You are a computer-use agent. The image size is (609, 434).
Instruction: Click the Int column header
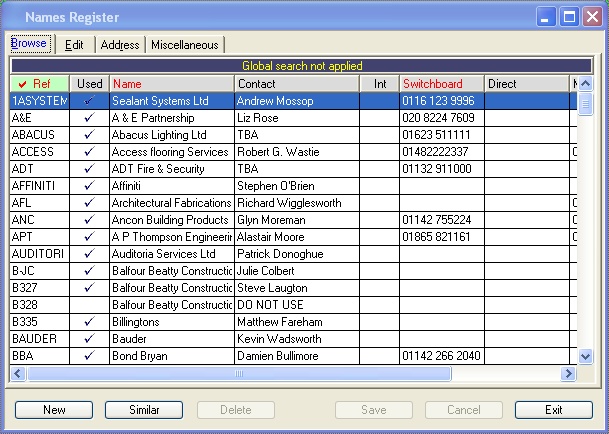(x=379, y=84)
